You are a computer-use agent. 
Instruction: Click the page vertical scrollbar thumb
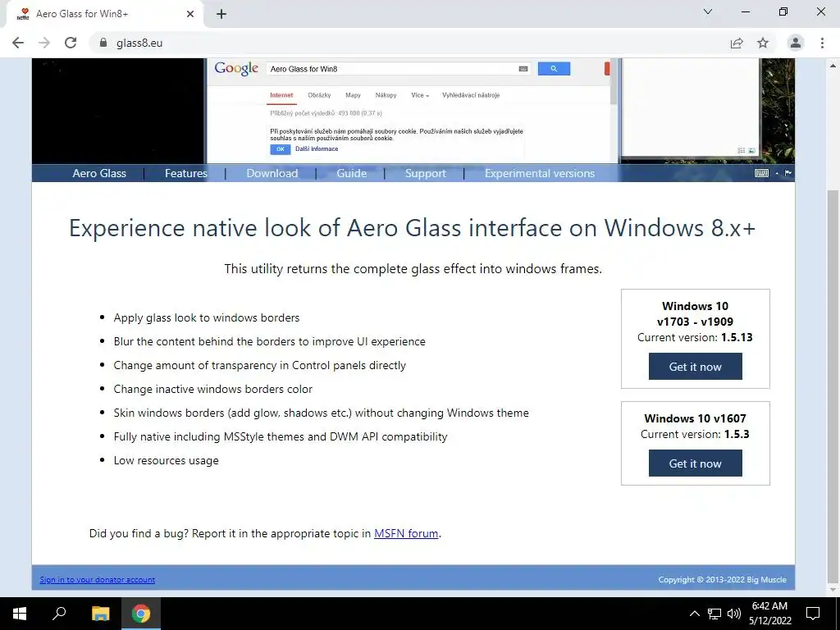[833, 386]
